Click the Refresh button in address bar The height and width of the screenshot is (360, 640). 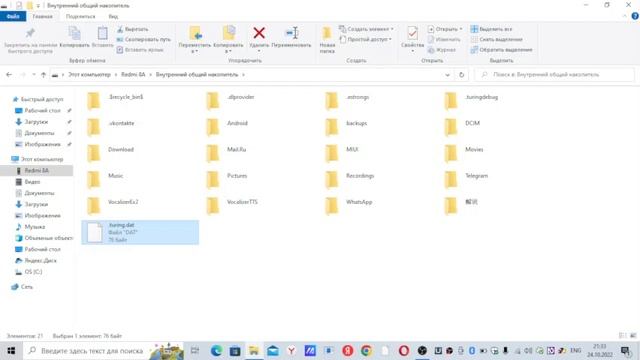(x=461, y=75)
